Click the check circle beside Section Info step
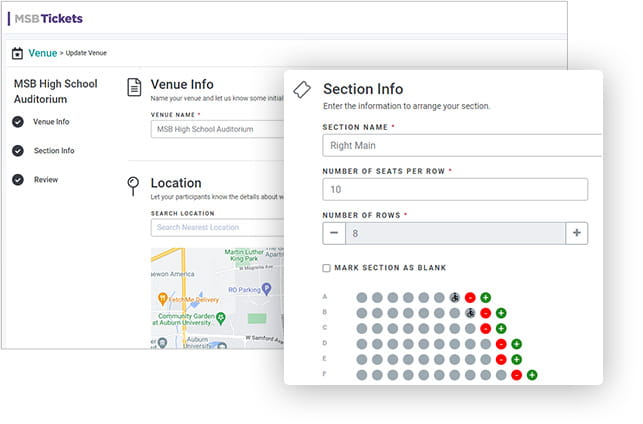This screenshot has width=643, height=424. click(18, 151)
